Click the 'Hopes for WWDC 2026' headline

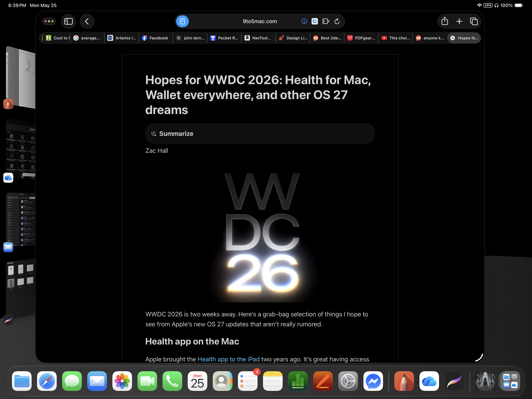point(258,95)
